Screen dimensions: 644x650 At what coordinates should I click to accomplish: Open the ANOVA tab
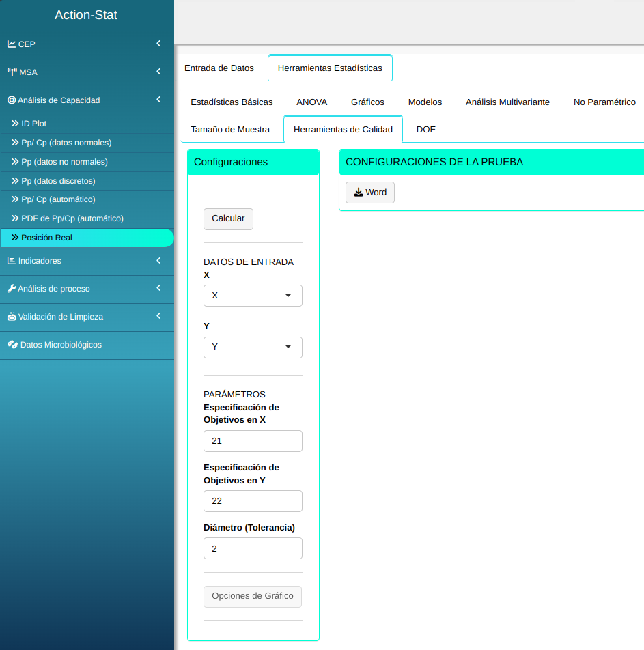coord(311,102)
